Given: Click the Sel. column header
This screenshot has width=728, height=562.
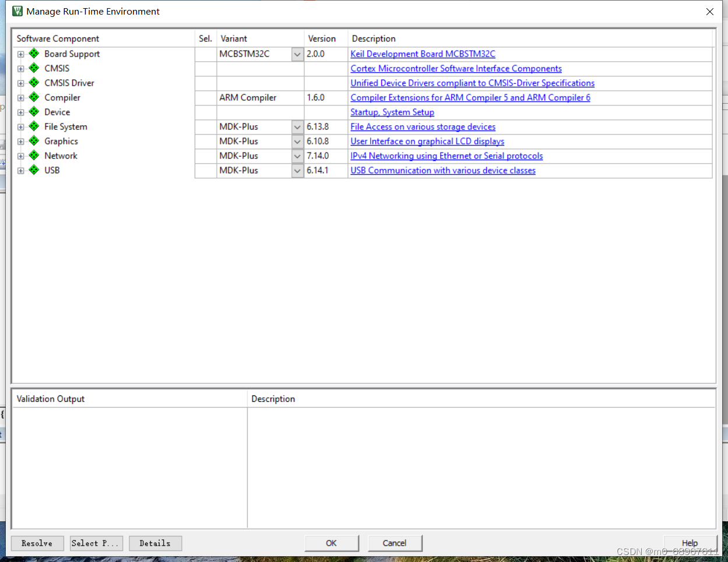Looking at the screenshot, I should [x=206, y=38].
